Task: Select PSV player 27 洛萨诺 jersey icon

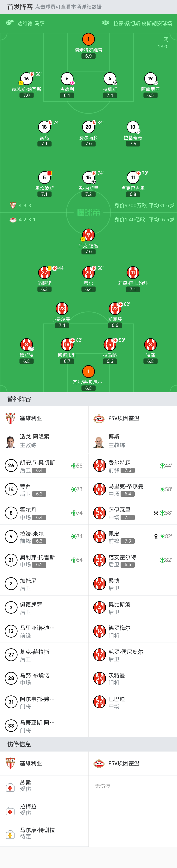Action: (44, 273)
